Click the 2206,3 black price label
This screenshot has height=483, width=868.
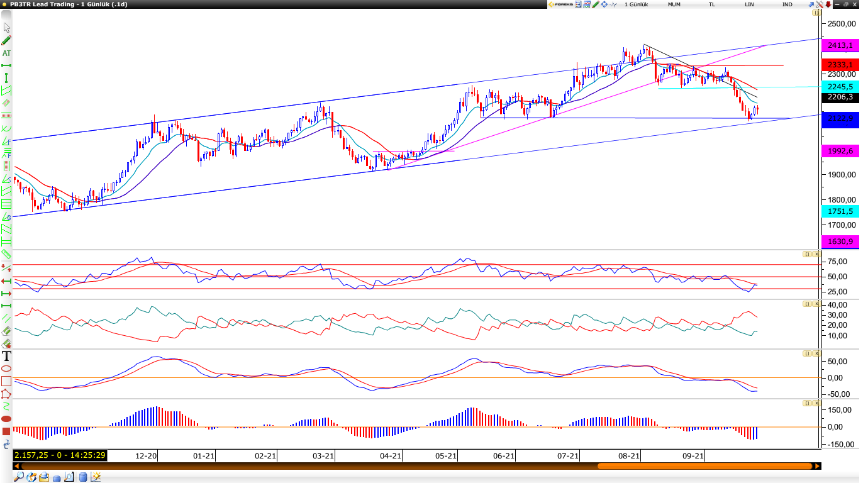pos(840,97)
